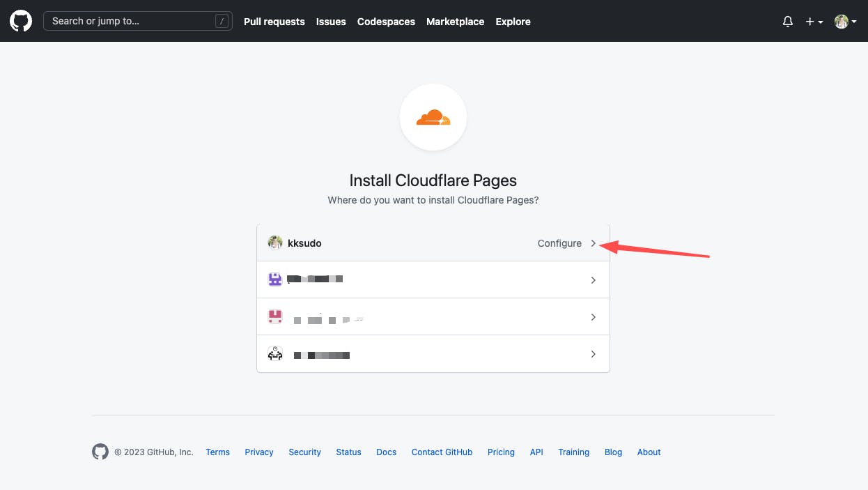Click the GitHub footer logo
Viewport: 868px width, 490px height.
pos(100,452)
